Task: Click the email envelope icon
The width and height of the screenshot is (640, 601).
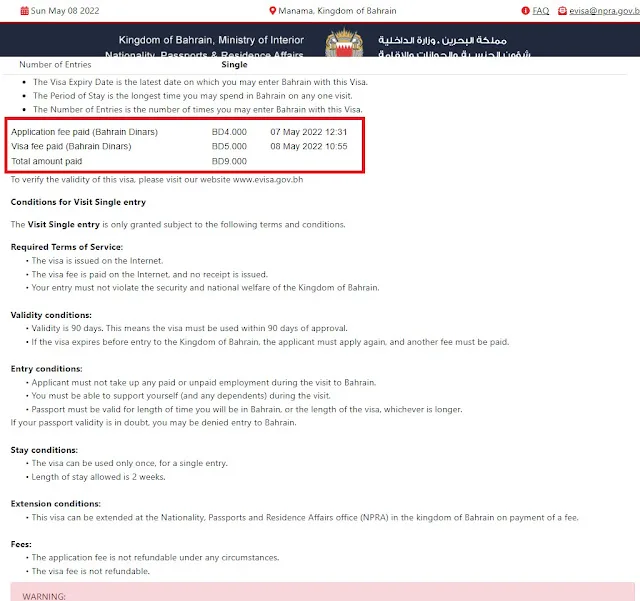Action: 562,11
